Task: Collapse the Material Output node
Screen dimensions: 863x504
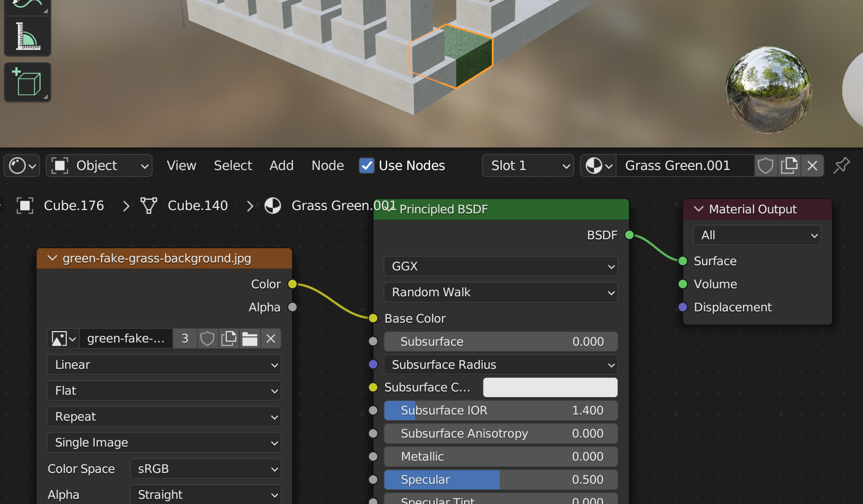Action: point(699,209)
